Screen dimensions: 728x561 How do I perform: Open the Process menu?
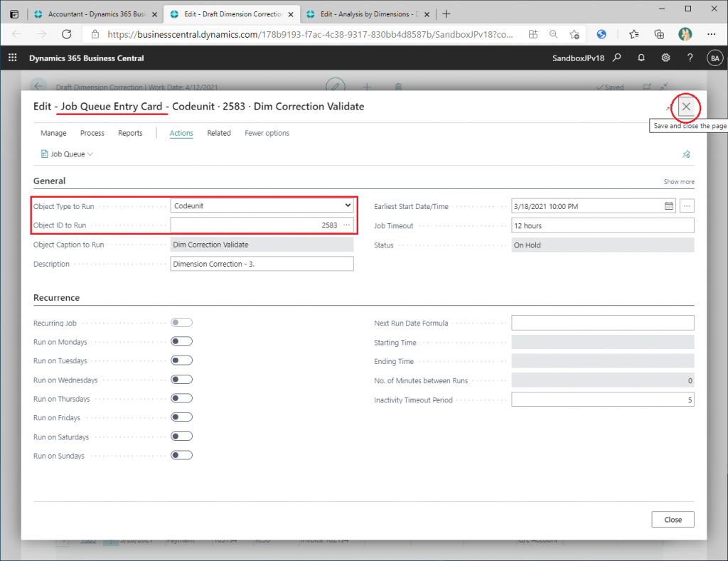tap(92, 133)
